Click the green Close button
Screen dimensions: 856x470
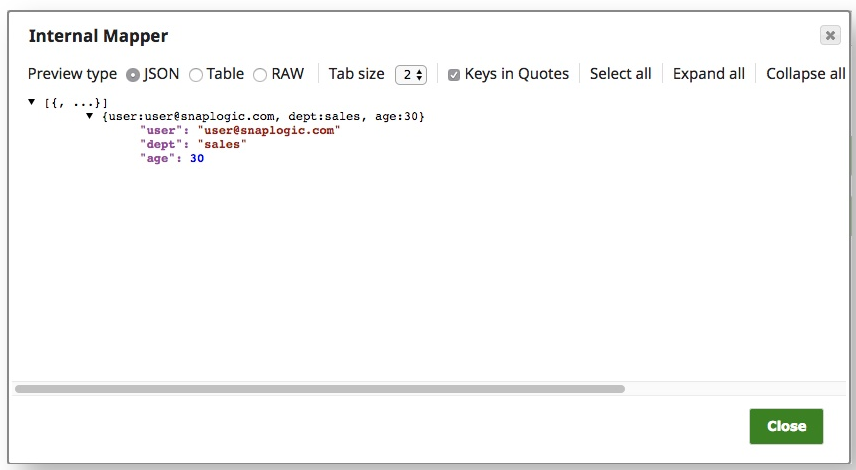[x=786, y=426]
